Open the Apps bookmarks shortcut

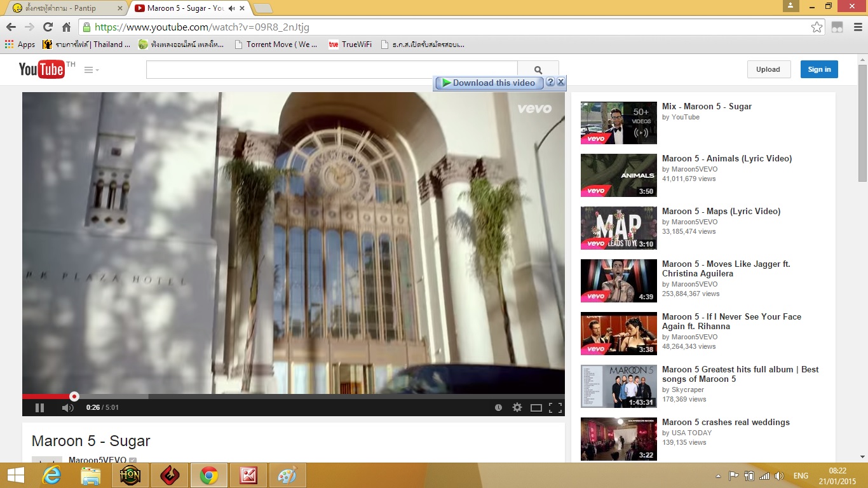tap(20, 44)
